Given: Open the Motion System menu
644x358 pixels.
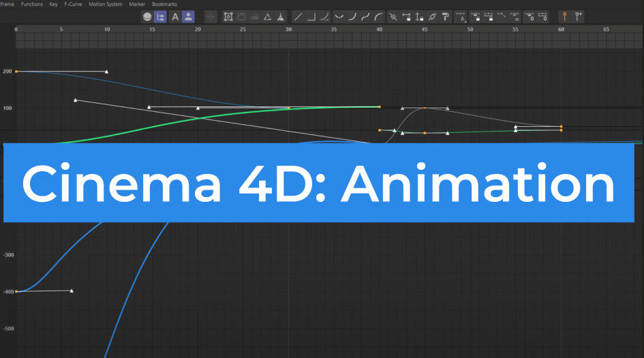Looking at the screenshot, I should point(105,4).
